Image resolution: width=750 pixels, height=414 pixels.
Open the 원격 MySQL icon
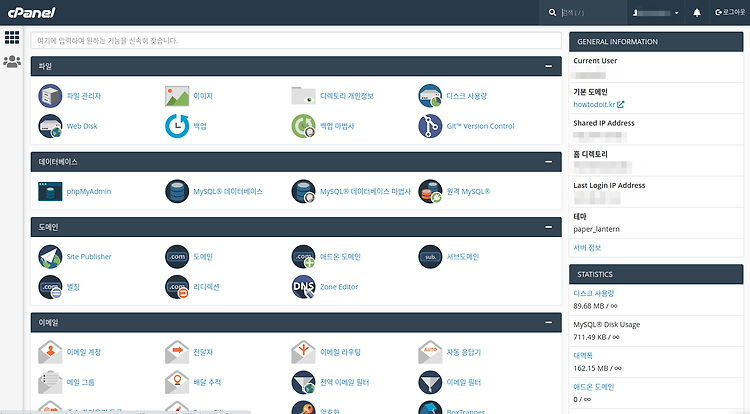pos(430,191)
